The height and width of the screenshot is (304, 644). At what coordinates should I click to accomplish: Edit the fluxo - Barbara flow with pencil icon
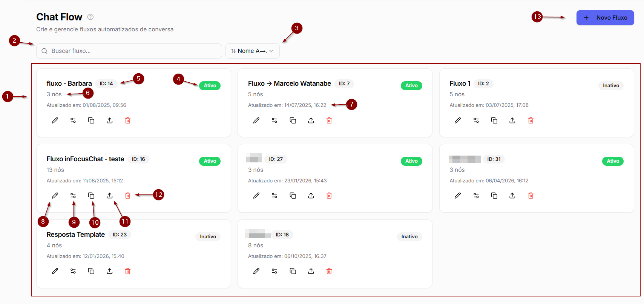point(55,120)
